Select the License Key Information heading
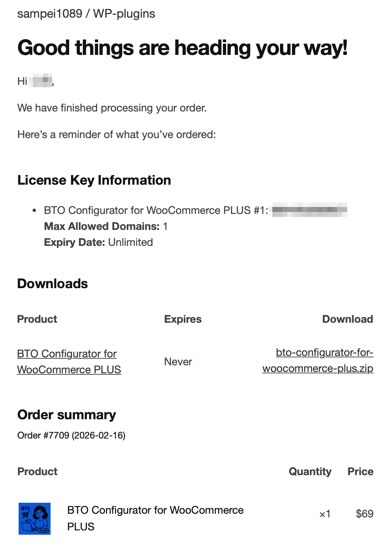Image resolution: width=392 pixels, height=547 pixels. tap(94, 180)
